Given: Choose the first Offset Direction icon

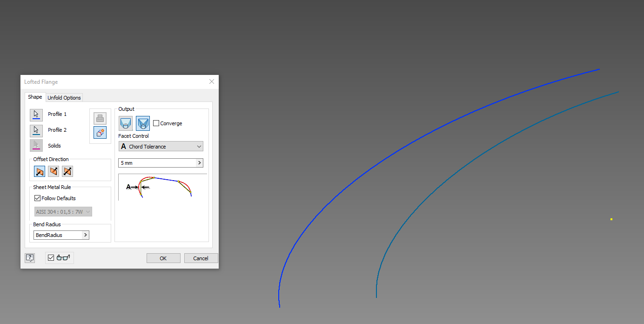Looking at the screenshot, I should (40, 171).
